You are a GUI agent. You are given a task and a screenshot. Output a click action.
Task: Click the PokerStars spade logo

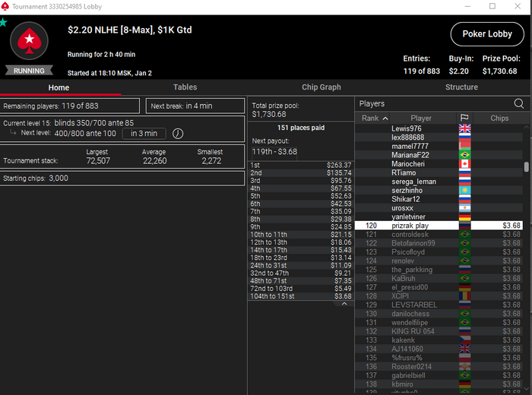(x=29, y=41)
